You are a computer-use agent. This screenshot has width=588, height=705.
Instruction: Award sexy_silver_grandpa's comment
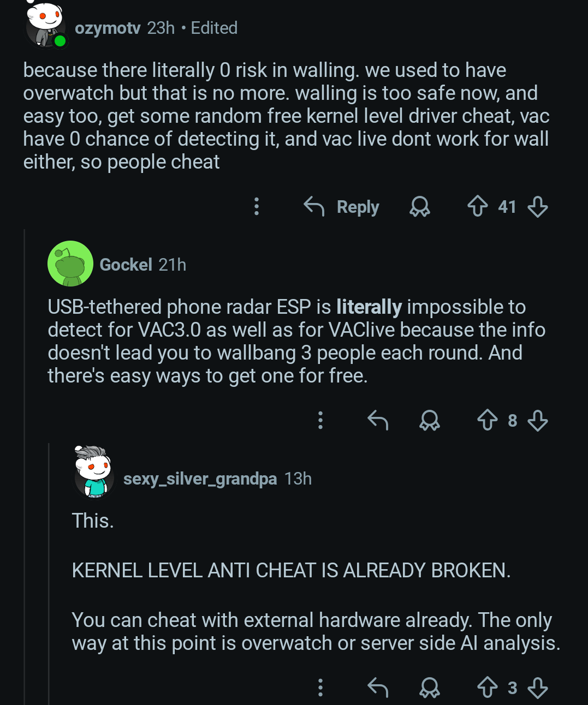coord(430,688)
